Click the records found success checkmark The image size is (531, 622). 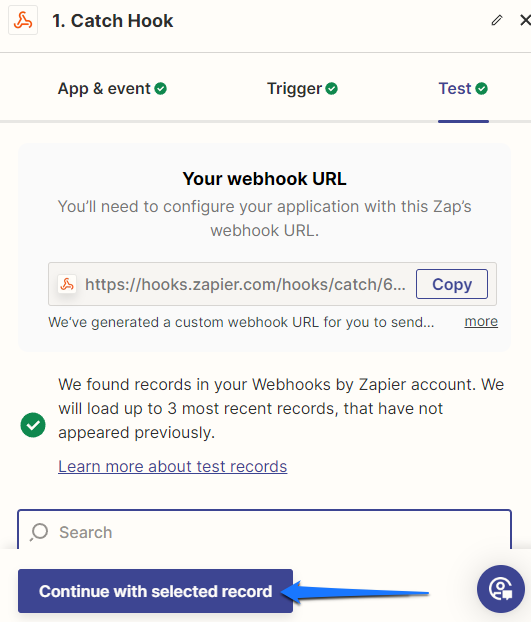tap(33, 425)
